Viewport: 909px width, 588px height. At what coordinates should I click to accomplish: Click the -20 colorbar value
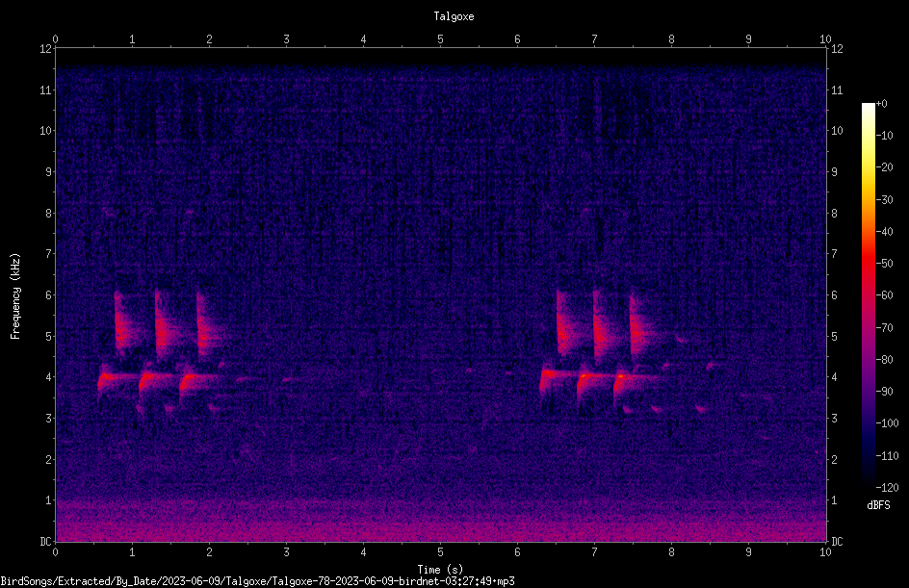884,166
